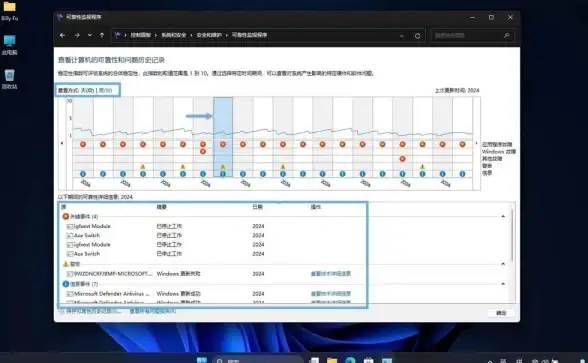
Task: Select the warning triangle in the highlighted column
Action: click(223, 166)
